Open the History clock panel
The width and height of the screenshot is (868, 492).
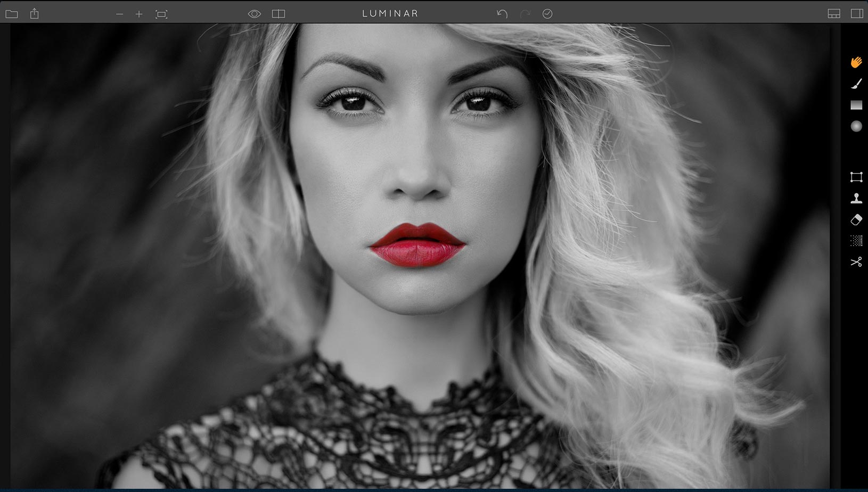point(547,14)
